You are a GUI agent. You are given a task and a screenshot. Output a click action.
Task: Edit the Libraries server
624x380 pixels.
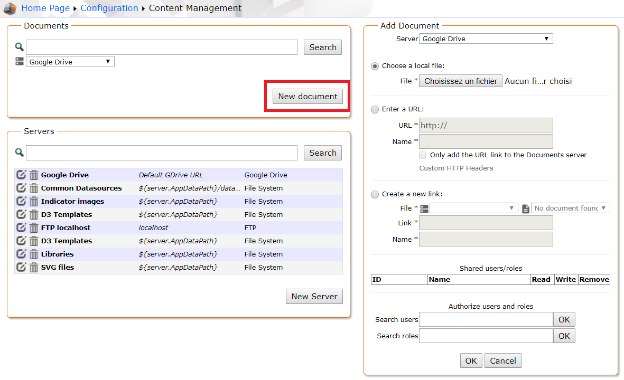(x=21, y=253)
